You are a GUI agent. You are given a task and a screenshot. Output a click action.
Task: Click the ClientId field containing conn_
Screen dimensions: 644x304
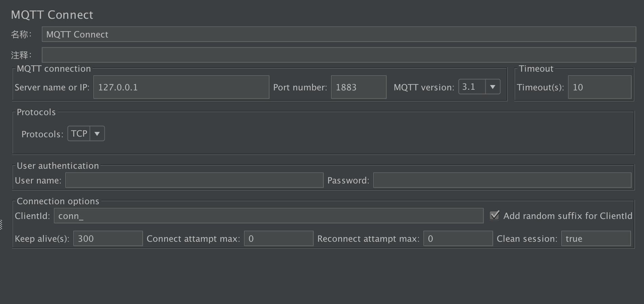click(269, 216)
